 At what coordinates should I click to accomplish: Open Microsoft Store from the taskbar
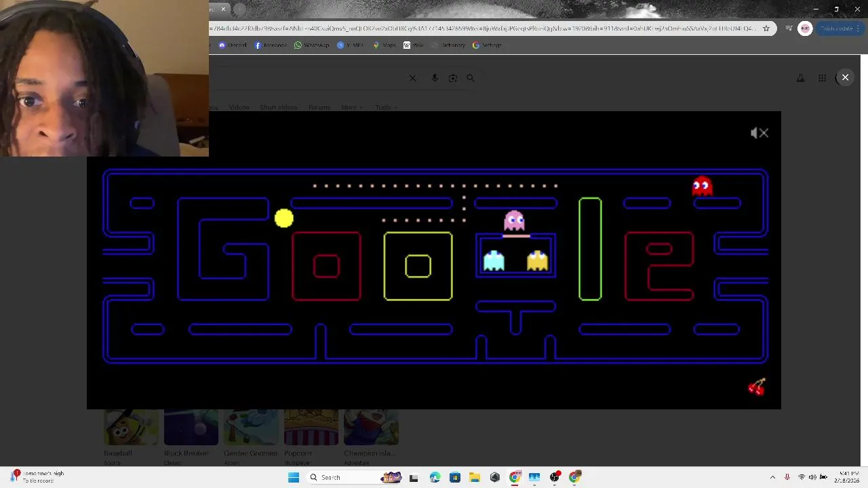click(455, 477)
